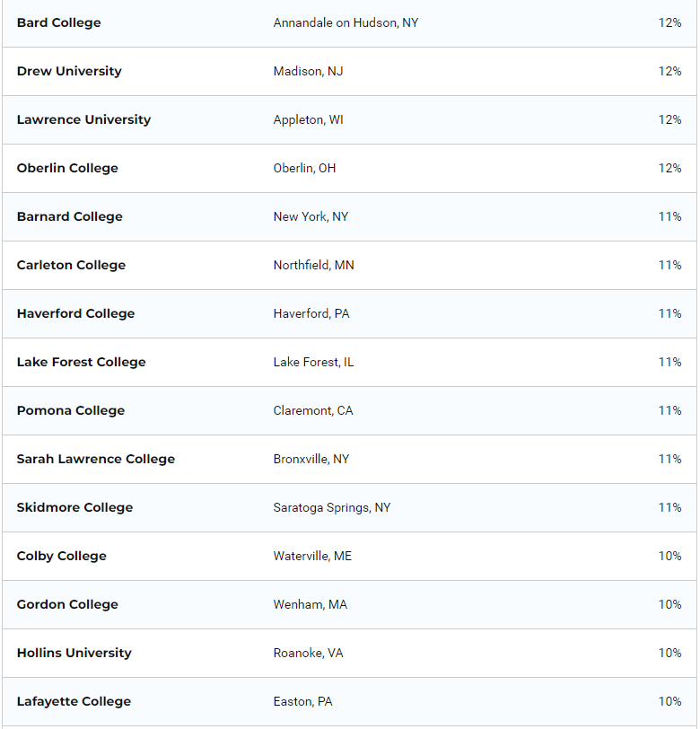Screen dimensions: 700x729
Task: Select the Claremont, CA location cell
Action: coord(313,410)
